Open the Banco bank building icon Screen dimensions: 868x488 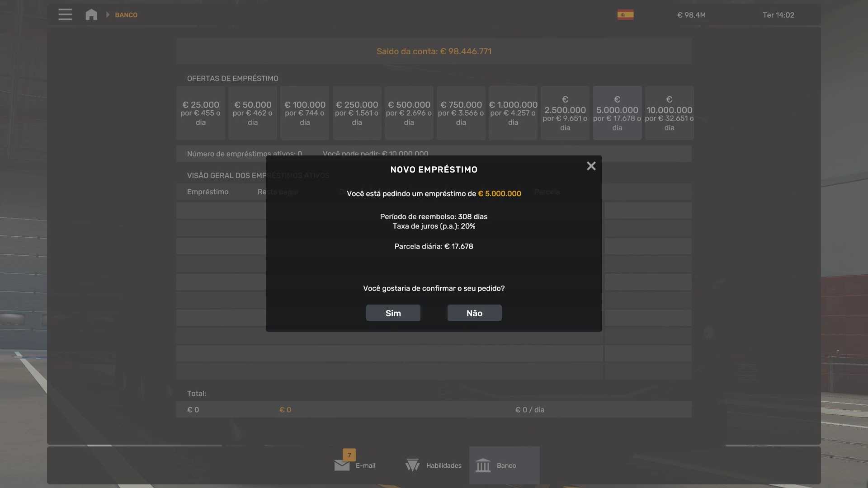point(483,465)
